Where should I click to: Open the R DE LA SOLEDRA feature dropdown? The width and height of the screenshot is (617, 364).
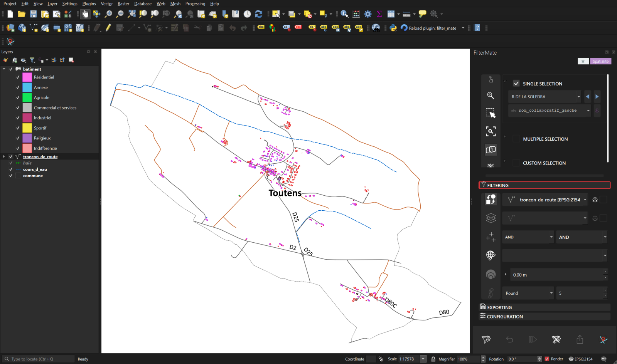(x=545, y=97)
